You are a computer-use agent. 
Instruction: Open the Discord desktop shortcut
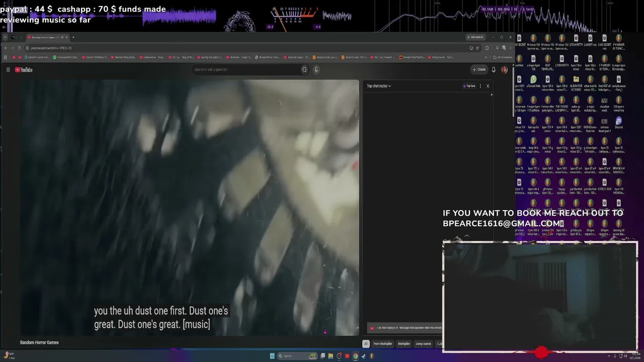tap(618, 123)
